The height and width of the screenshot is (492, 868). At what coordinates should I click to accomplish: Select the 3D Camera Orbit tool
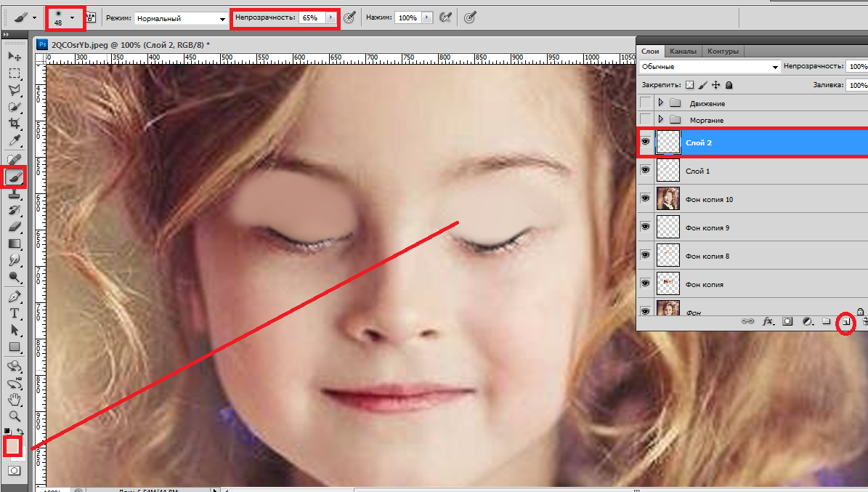(x=15, y=384)
